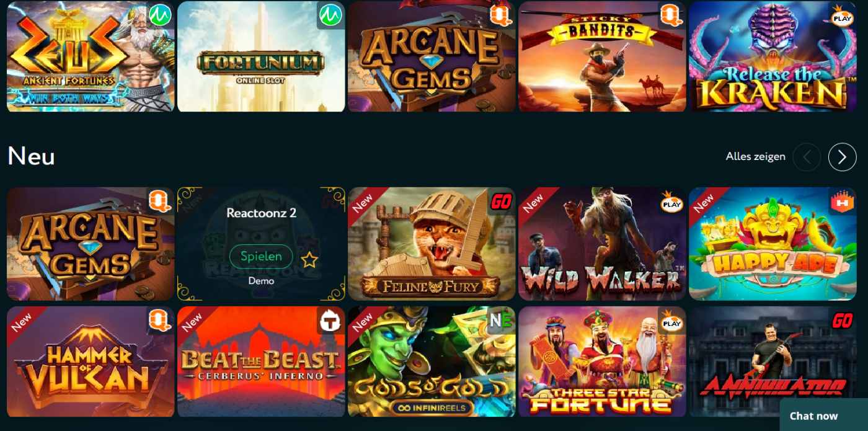This screenshot has height=431, width=868.
Task: Favorite Reactoonz 2 with the star icon
Action: click(309, 260)
